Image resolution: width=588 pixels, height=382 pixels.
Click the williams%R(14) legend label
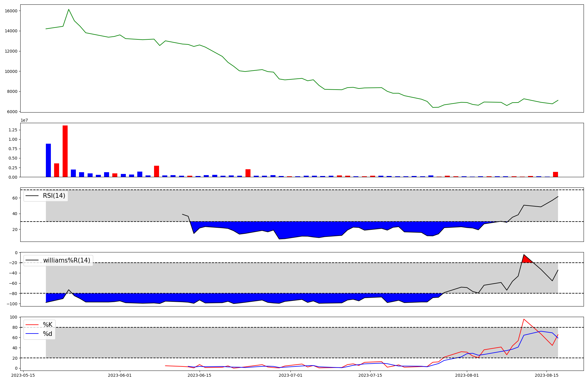[66, 260]
